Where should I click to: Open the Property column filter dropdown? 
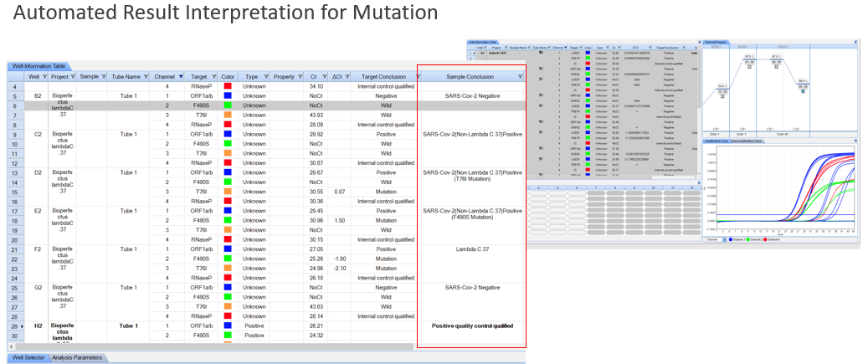click(300, 77)
